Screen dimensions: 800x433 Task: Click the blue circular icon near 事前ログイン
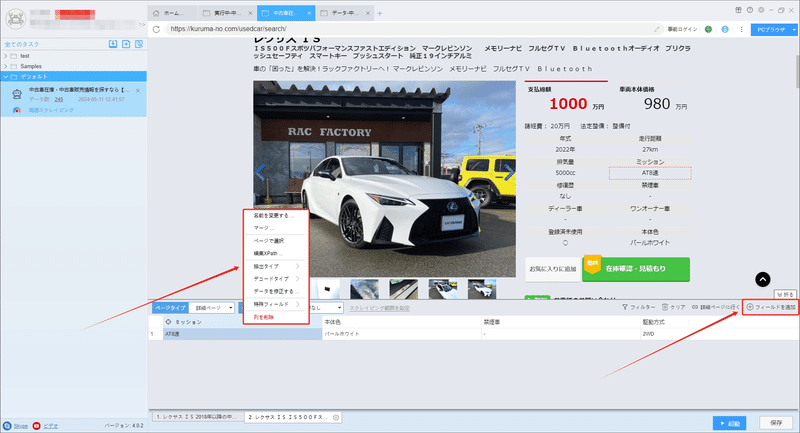point(724,29)
